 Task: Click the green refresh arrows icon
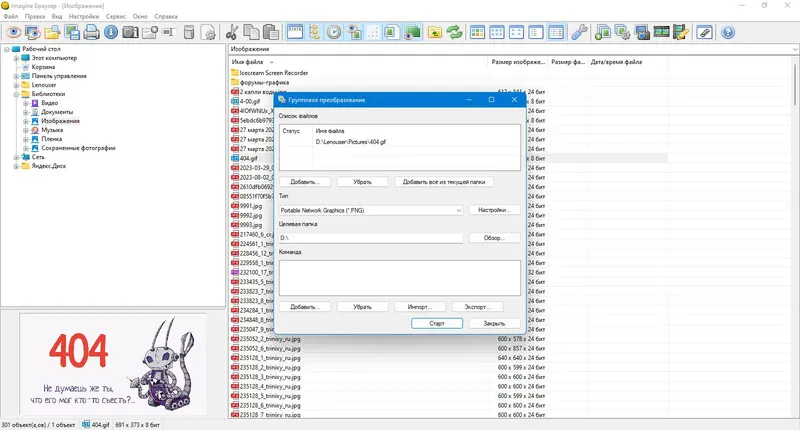tap(454, 33)
